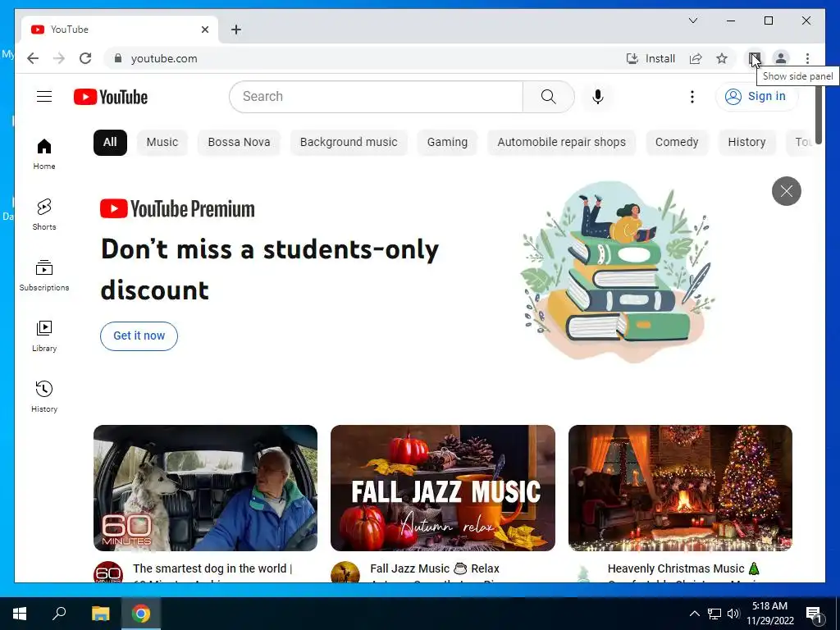Viewport: 840px width, 630px height.
Task: Open a new tab
Action: point(235,30)
